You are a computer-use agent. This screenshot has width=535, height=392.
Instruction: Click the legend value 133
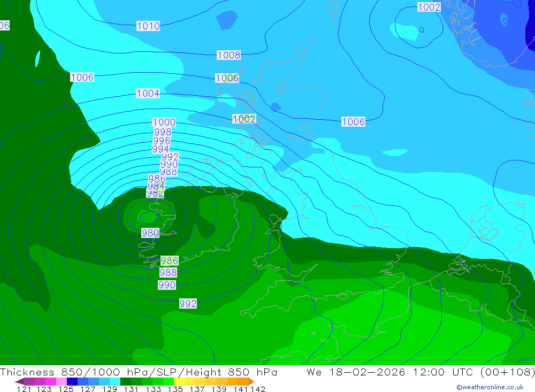tap(153, 389)
